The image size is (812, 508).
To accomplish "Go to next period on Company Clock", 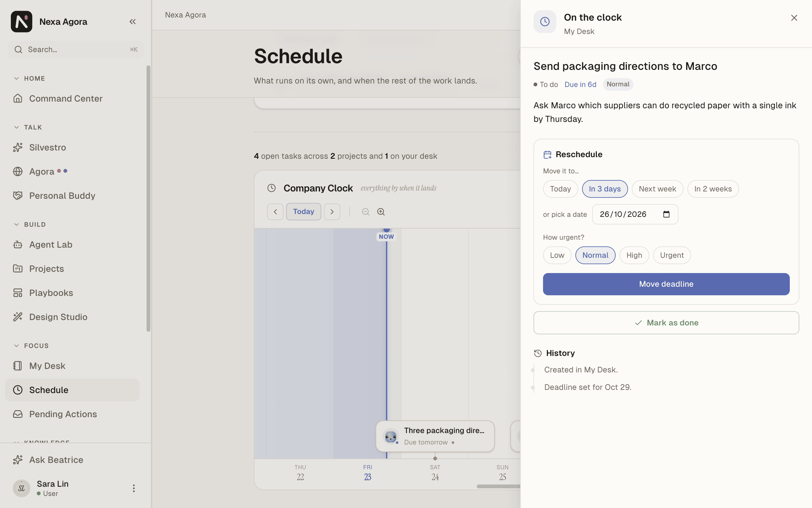I will [x=332, y=212].
